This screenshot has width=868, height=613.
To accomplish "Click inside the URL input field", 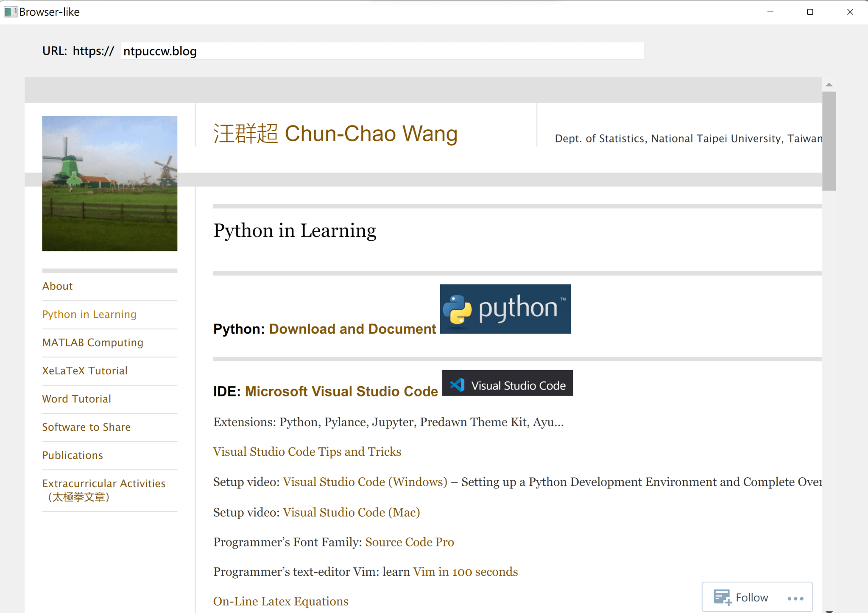I will tap(381, 51).
